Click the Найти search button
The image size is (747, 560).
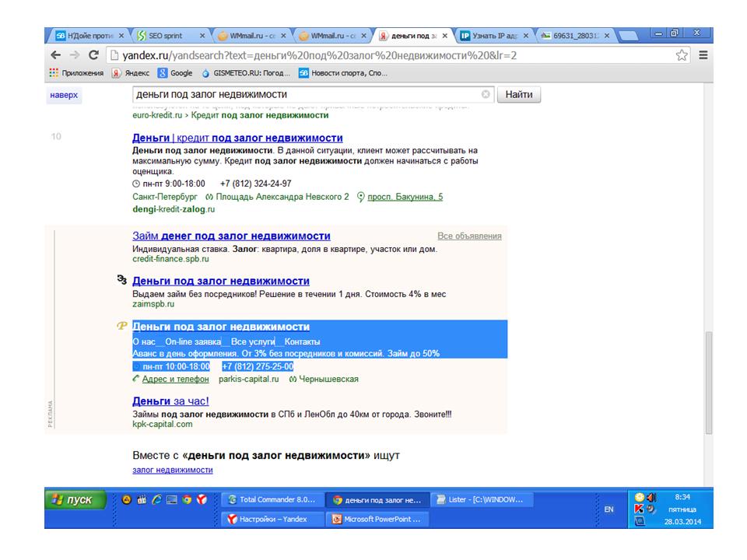(519, 94)
